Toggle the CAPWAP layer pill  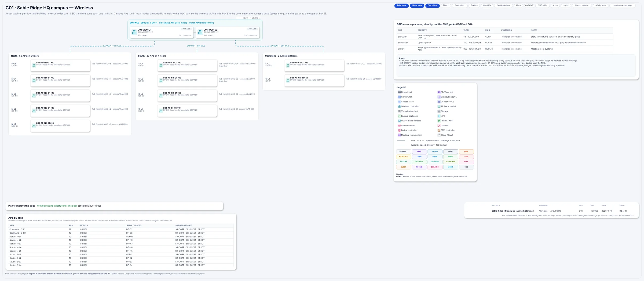coord(529,5)
